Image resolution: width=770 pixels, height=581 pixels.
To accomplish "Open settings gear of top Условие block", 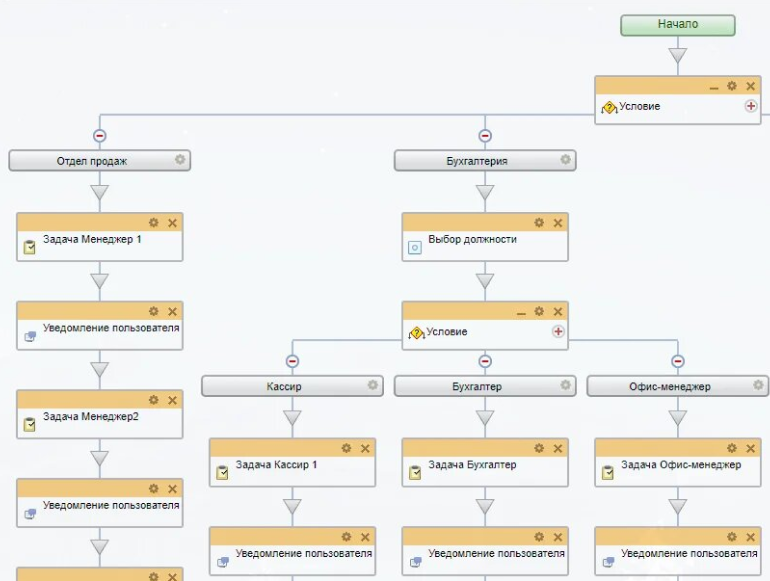I will point(732,86).
